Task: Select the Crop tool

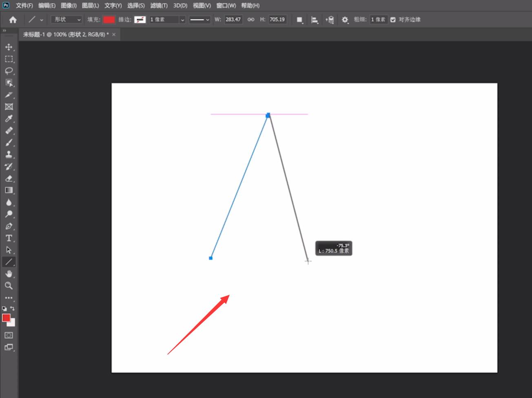Action: [x=9, y=95]
